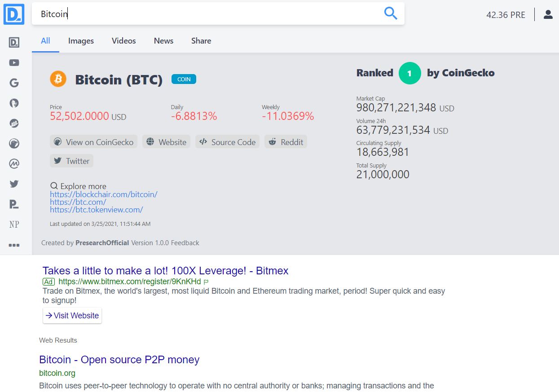Switch to the All tab
The image size is (559, 392).
pos(45,40)
